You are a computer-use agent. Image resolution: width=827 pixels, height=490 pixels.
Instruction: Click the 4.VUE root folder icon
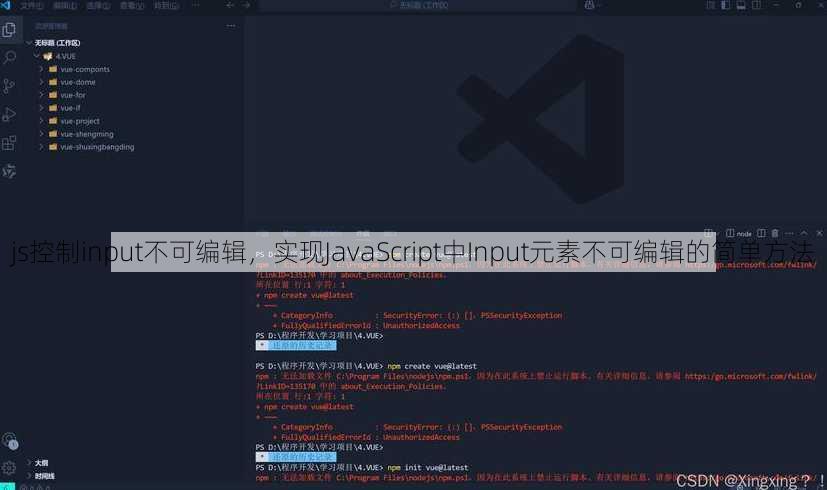pos(48,56)
